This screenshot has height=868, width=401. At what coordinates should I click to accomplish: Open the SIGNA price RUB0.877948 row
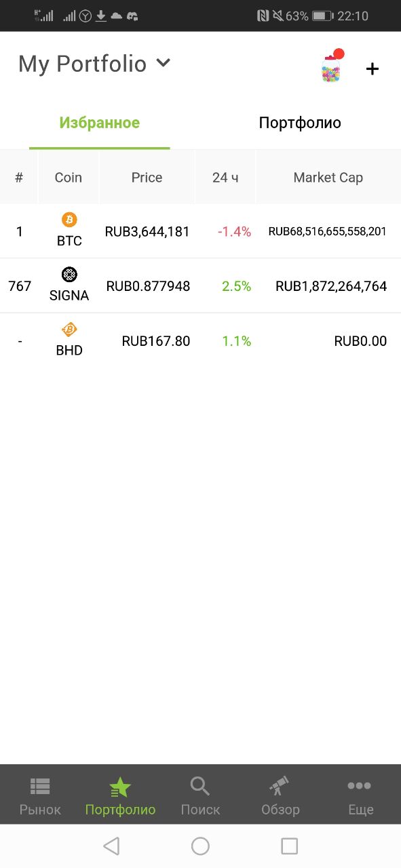(x=200, y=286)
